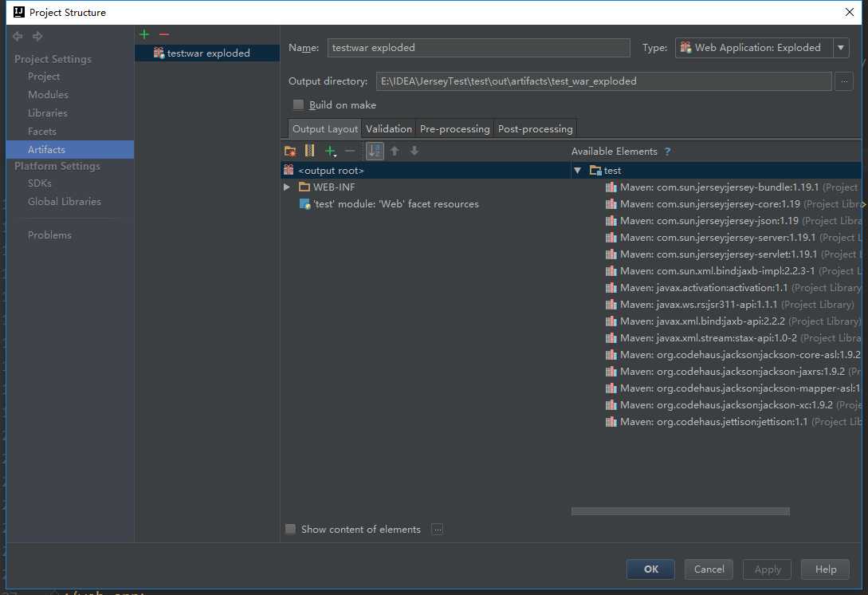Open the Pre-processing tab
The image size is (868, 595).
coord(454,128)
